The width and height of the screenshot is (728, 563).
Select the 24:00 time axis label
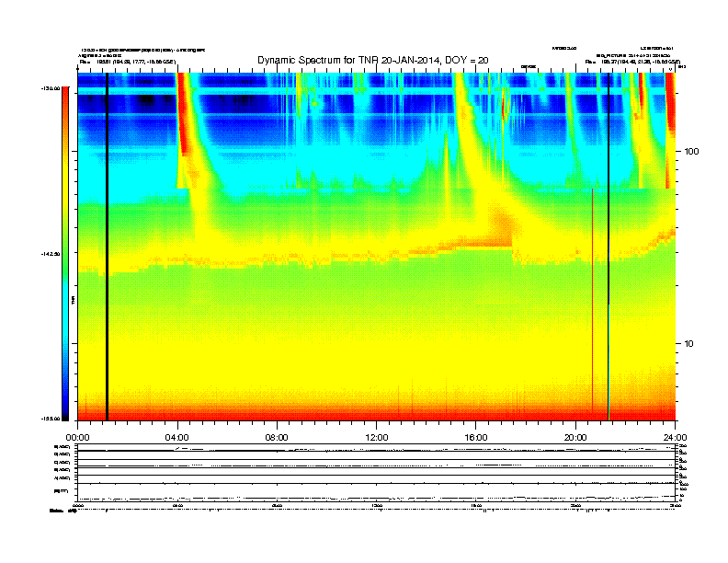point(675,438)
